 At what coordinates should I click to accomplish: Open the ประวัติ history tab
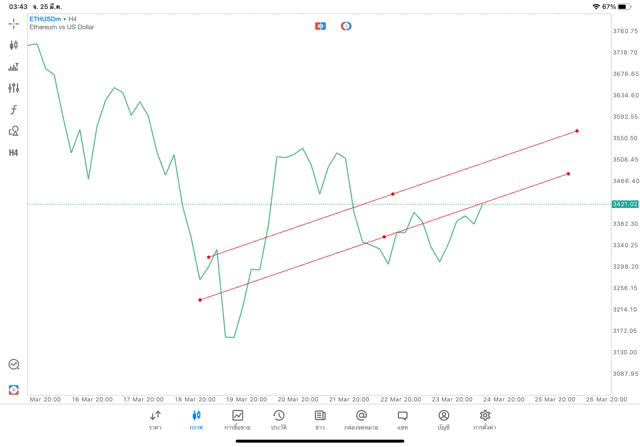tap(278, 420)
